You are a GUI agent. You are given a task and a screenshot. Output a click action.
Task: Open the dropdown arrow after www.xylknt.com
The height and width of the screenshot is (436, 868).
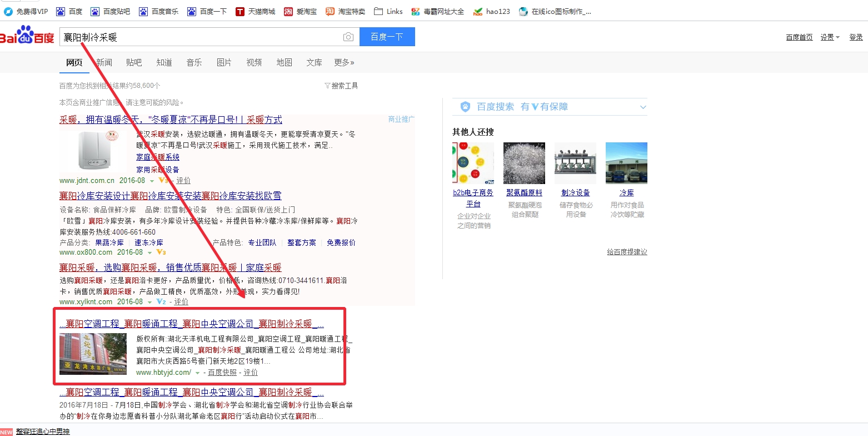[x=149, y=302]
